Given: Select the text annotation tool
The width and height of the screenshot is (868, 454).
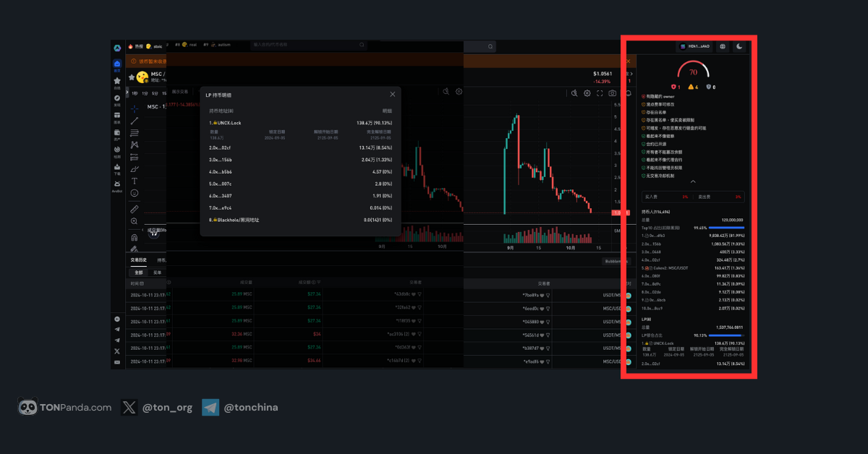Looking at the screenshot, I should click(135, 181).
